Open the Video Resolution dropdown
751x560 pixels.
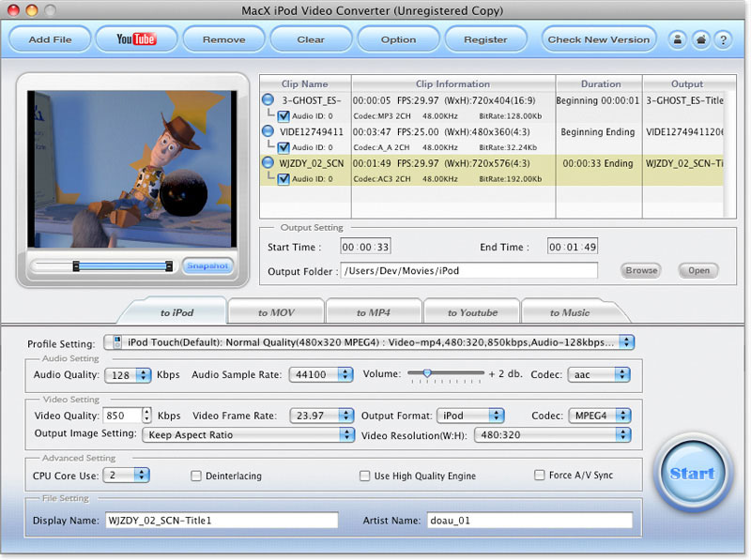pos(552,434)
